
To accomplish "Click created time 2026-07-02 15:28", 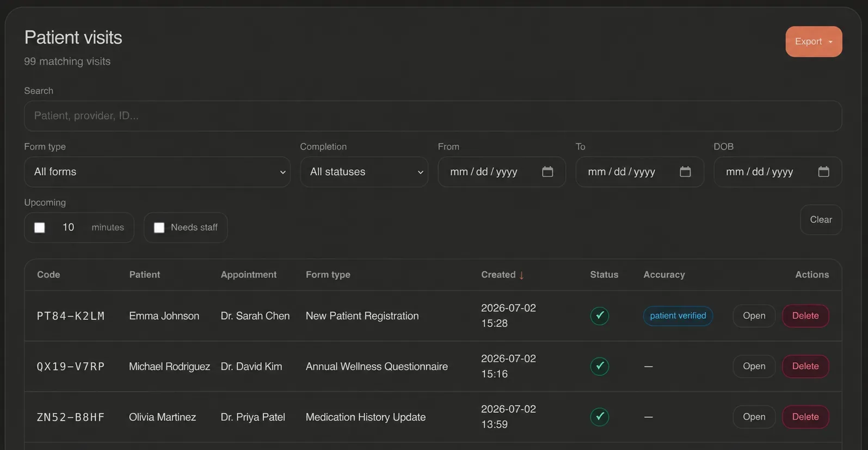I will [x=508, y=316].
